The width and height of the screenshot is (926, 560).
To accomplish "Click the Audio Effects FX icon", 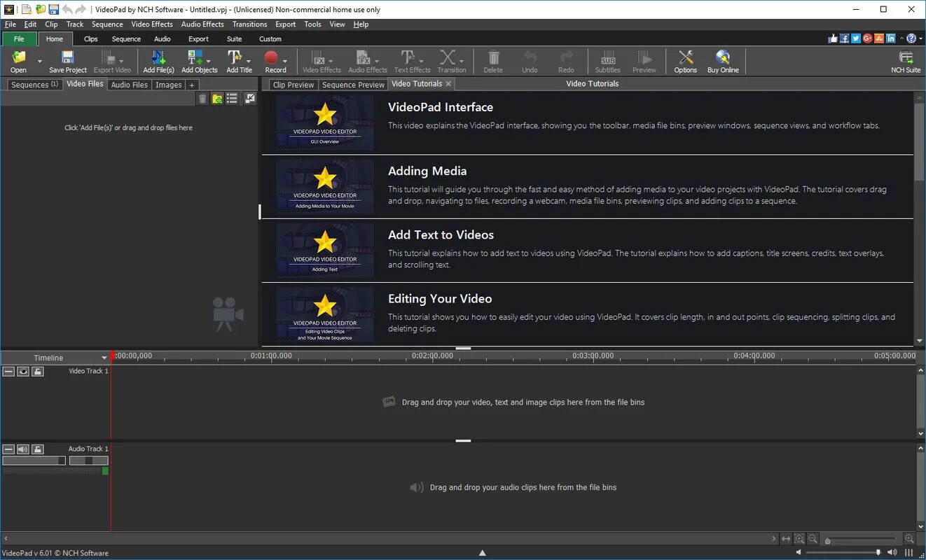I will click(363, 57).
